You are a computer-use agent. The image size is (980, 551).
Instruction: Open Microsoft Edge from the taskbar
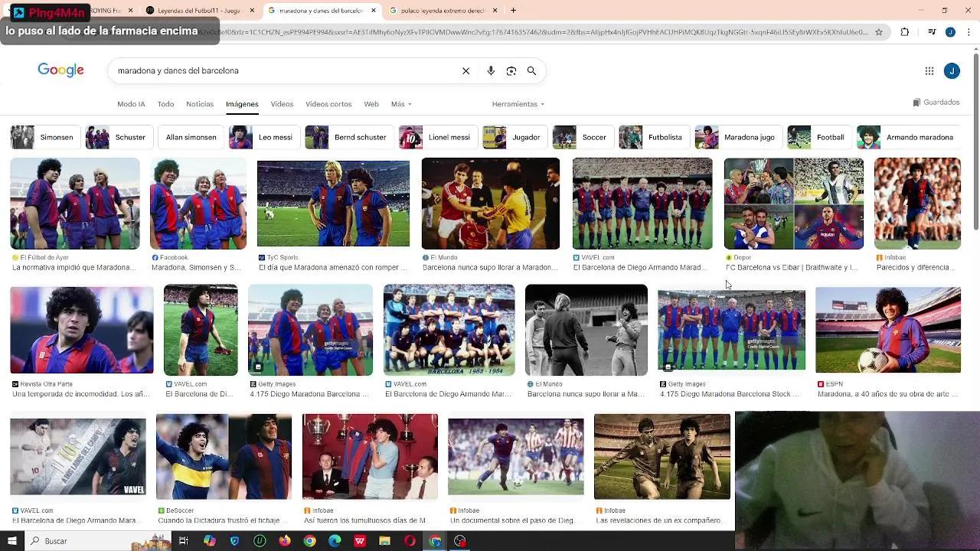pos(335,541)
